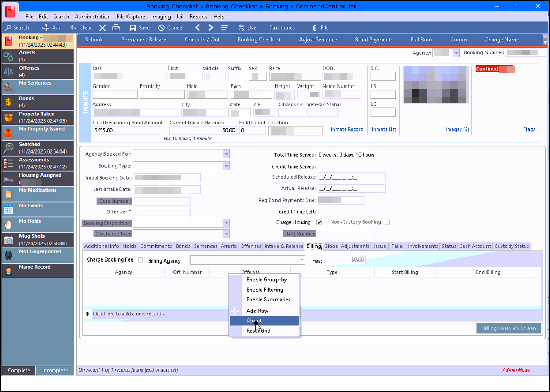Image resolution: width=550 pixels, height=392 pixels.
Task: Go to next record with right arrow
Action: [x=211, y=27]
